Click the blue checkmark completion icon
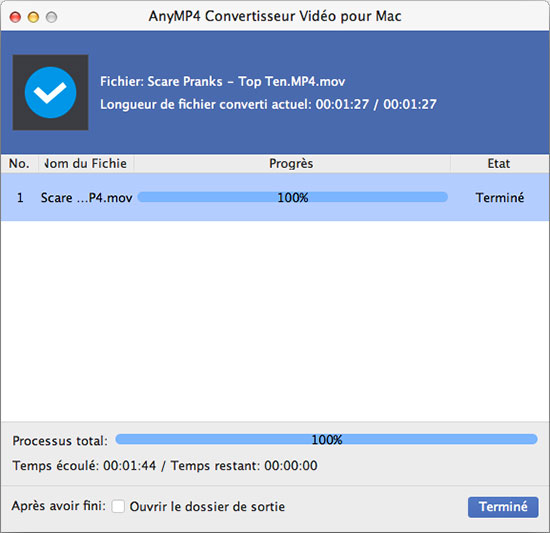 (x=51, y=92)
